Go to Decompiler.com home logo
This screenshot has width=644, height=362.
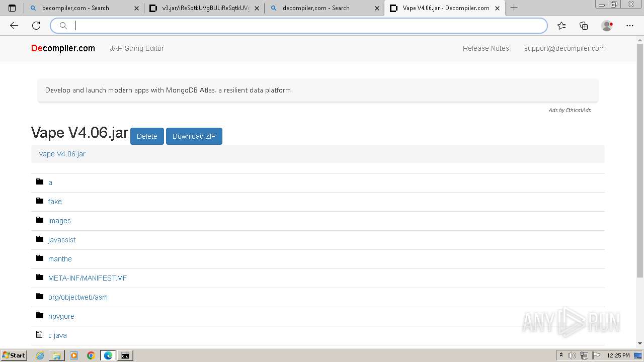pos(63,48)
